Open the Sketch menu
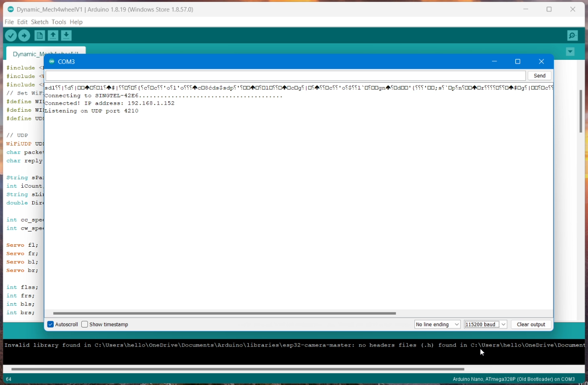This screenshot has width=588, height=385. (x=39, y=22)
